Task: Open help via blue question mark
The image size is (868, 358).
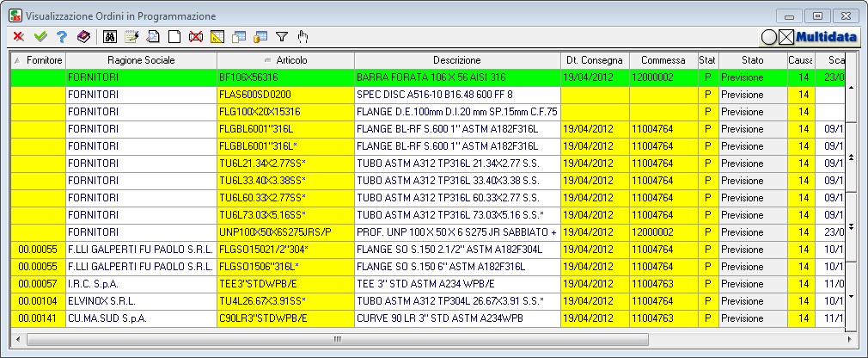Action: [61, 36]
